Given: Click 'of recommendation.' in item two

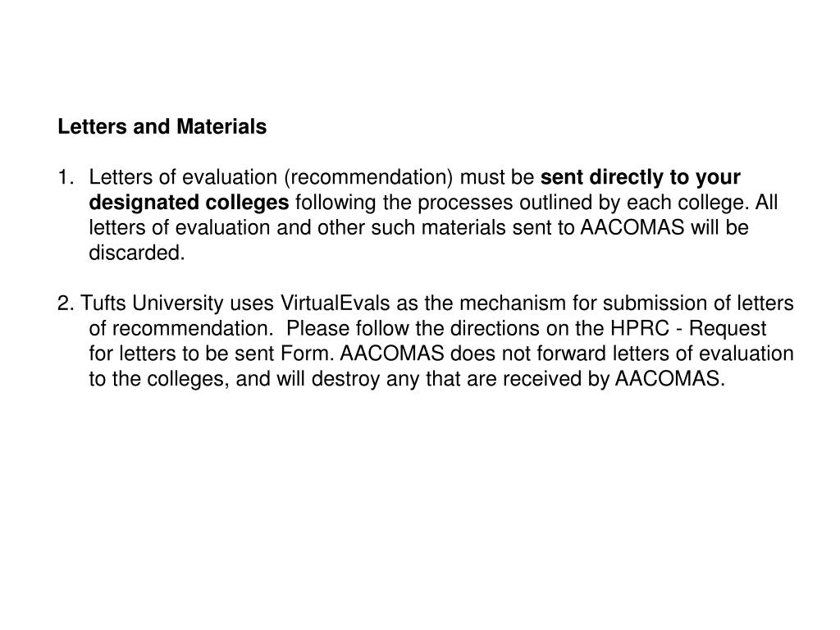Looking at the screenshot, I should coord(181,328).
